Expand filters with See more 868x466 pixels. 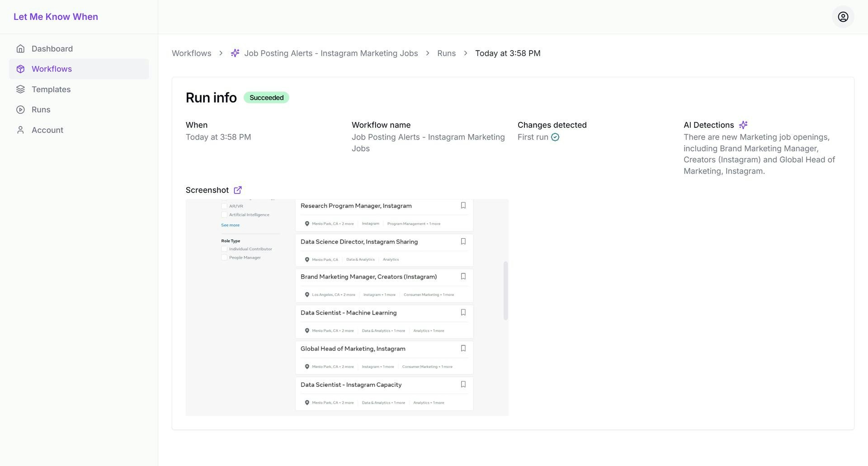pos(230,225)
